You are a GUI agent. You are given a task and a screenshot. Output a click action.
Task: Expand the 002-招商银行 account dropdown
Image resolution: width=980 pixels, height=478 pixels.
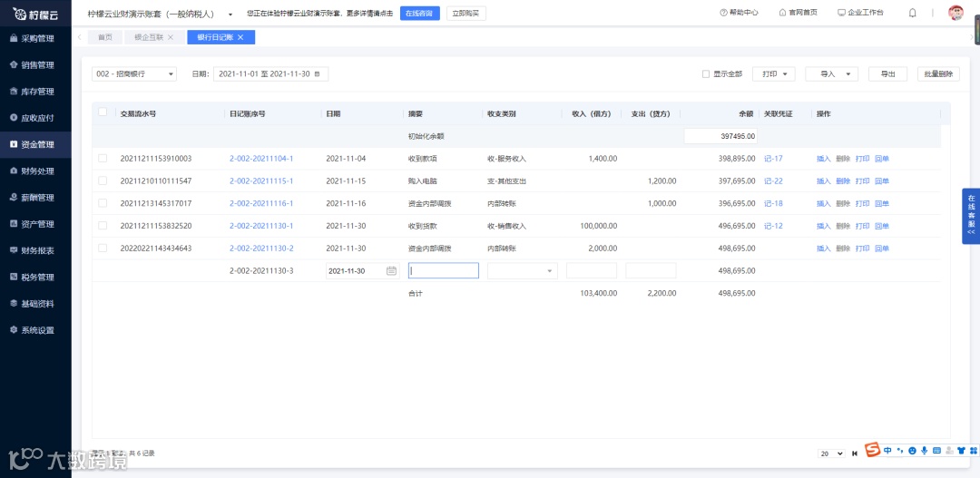tap(134, 73)
